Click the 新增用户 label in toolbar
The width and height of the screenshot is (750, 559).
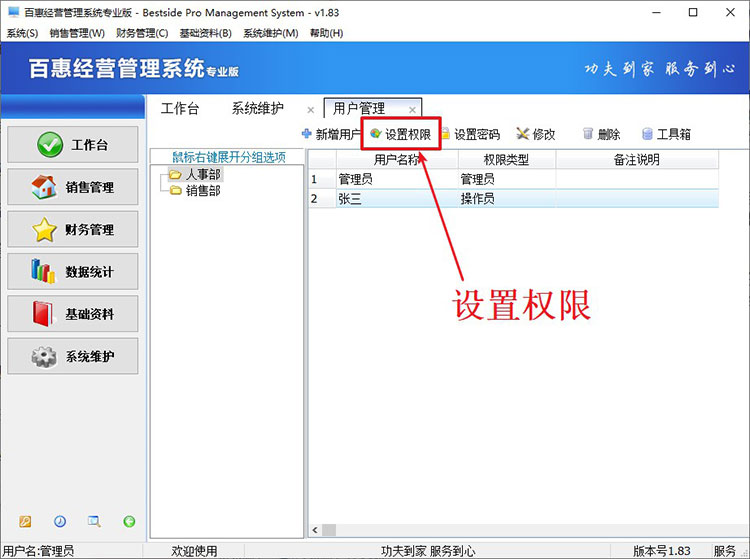click(x=338, y=134)
